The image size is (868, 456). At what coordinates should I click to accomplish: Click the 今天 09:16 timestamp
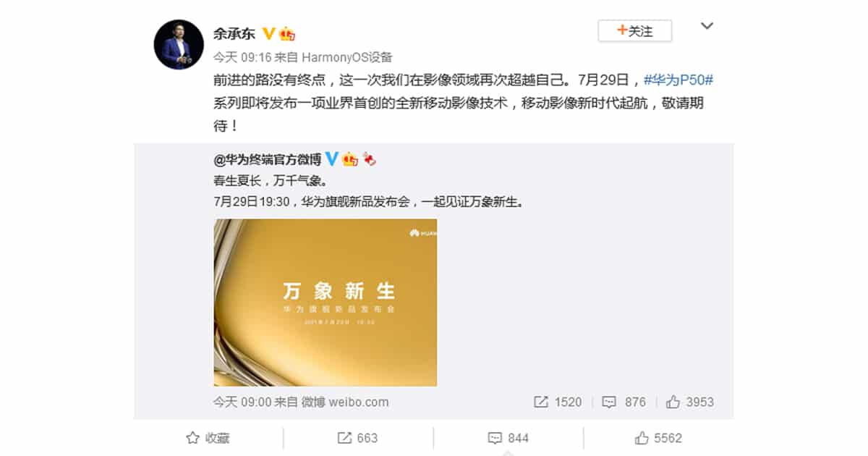238,57
